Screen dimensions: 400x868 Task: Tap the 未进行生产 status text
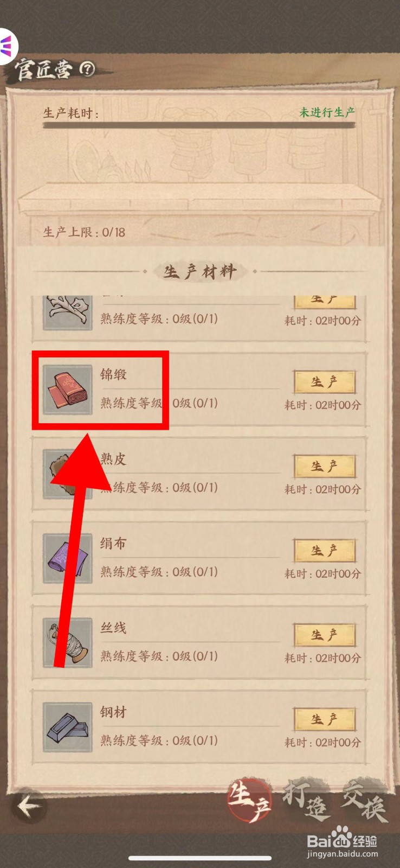[327, 112]
